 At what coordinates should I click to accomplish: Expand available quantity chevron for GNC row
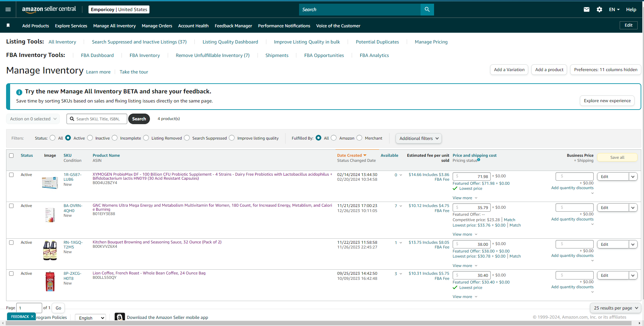401,206
